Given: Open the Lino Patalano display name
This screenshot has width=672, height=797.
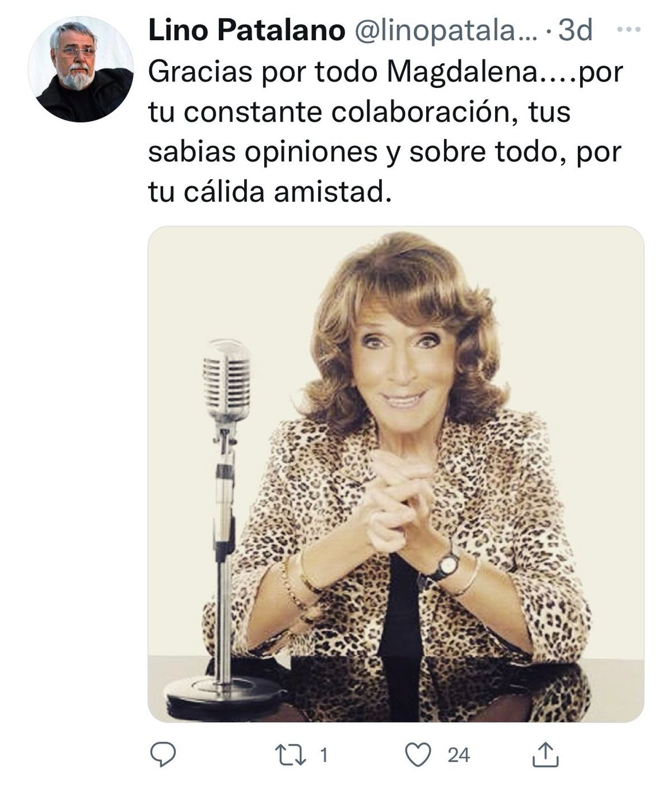Looking at the screenshot, I should (x=246, y=30).
